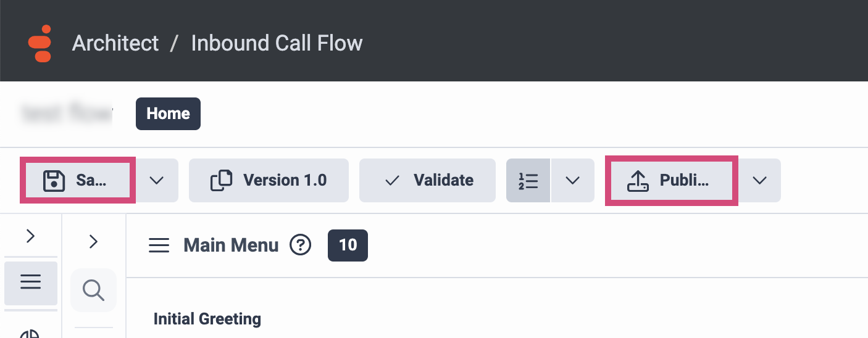
Task: Toggle the numbered list view button
Action: [528, 180]
